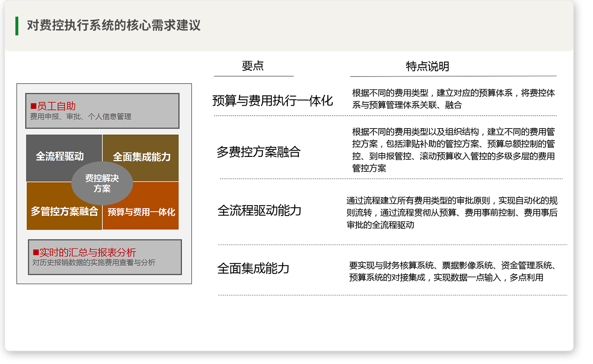Click the red bullet beside 员工自助

[x=33, y=106]
